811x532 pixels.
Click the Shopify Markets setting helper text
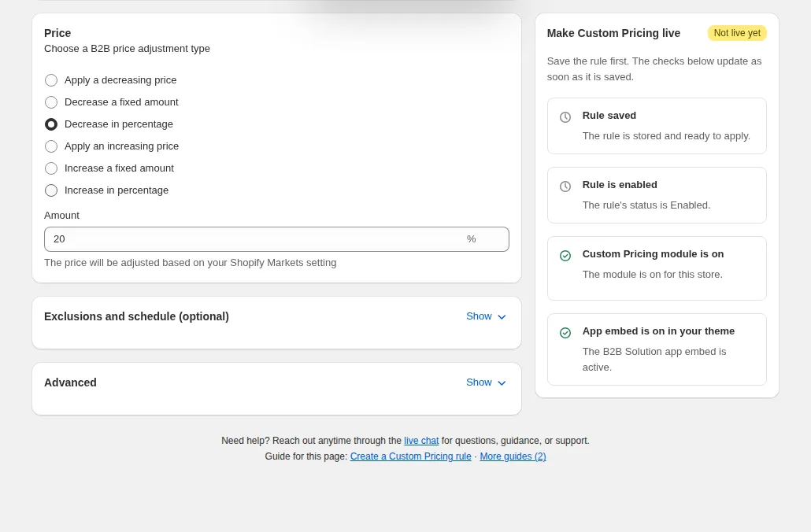tap(191, 263)
